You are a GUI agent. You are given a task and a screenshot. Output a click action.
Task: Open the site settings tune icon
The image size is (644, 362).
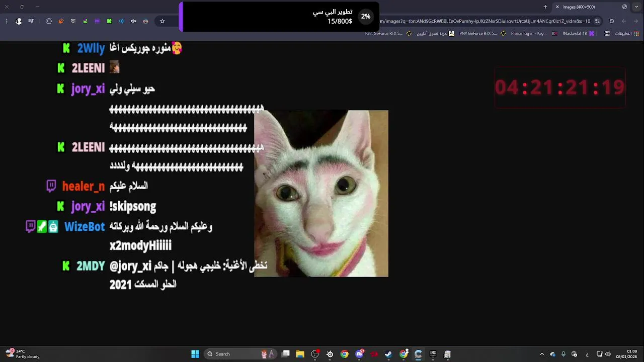[597, 21]
